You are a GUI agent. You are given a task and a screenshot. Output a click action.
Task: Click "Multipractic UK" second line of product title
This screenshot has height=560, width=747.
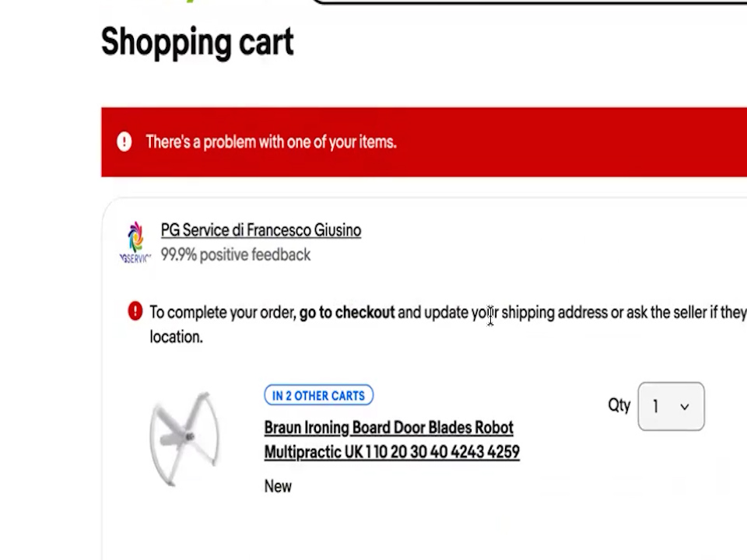[x=391, y=452]
